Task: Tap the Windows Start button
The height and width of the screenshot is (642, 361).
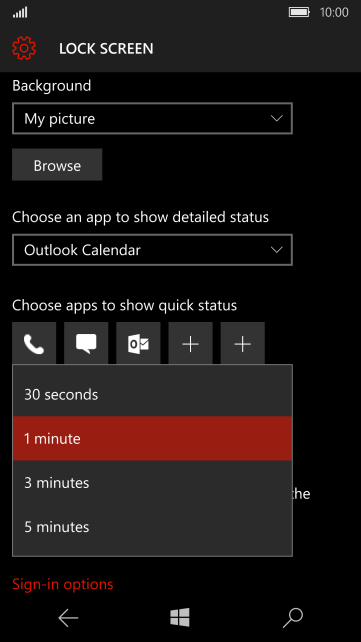Action: tap(180, 617)
